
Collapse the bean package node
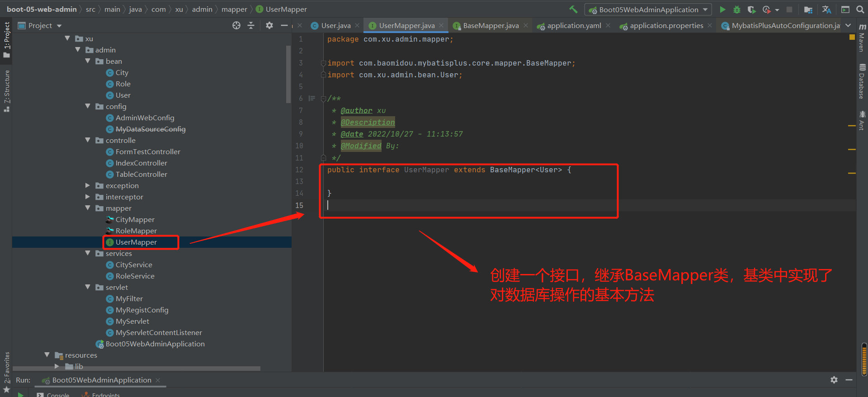[x=88, y=61]
